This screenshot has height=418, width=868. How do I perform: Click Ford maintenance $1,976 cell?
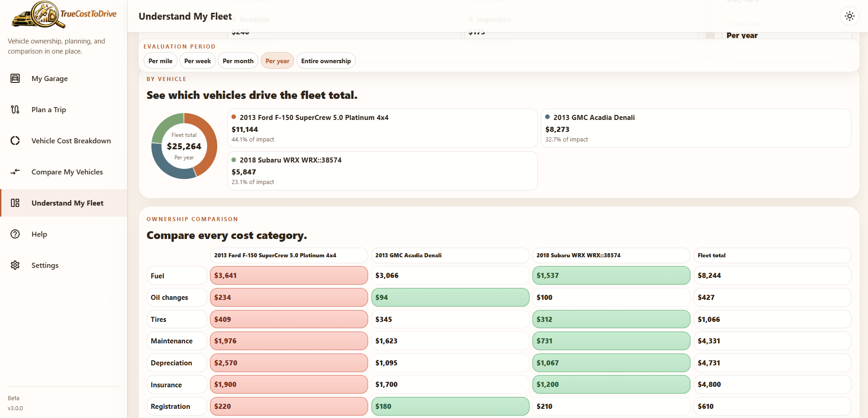[289, 341]
